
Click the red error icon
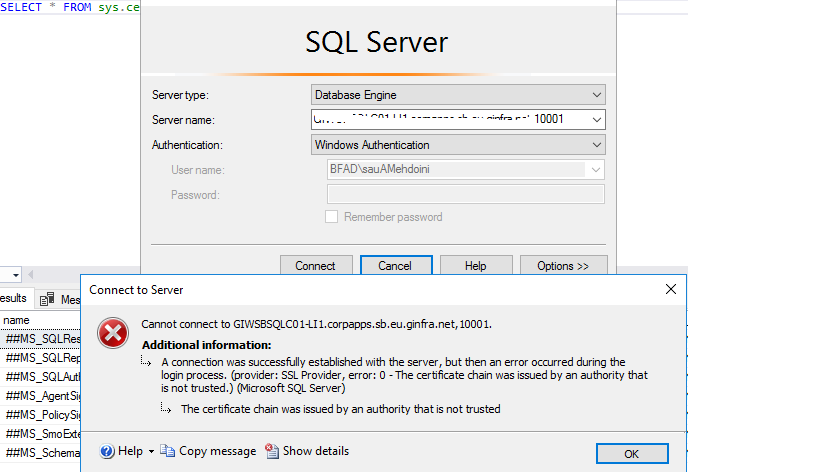tap(115, 332)
